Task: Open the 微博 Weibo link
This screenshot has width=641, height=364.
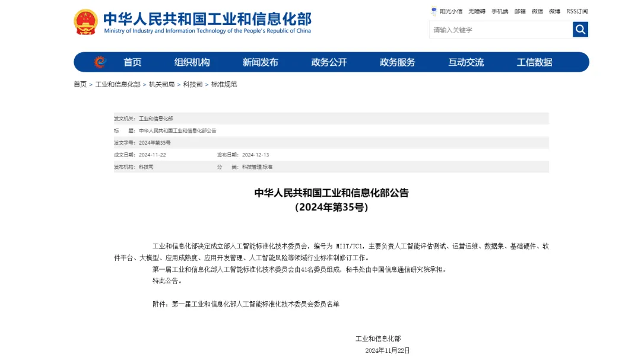Action: 553,10
